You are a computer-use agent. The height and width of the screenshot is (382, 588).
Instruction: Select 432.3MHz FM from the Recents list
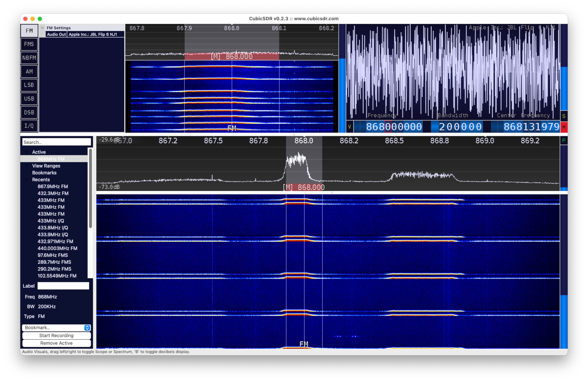tap(53, 193)
